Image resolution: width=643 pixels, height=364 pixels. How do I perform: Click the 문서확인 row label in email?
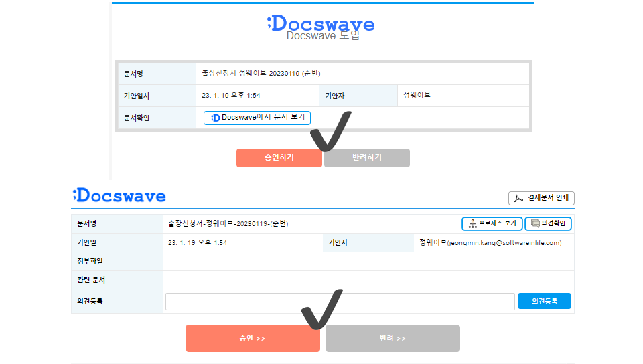click(137, 118)
